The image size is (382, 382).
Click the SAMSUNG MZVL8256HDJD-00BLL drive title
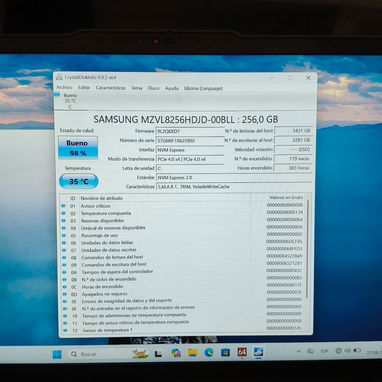[186, 119]
